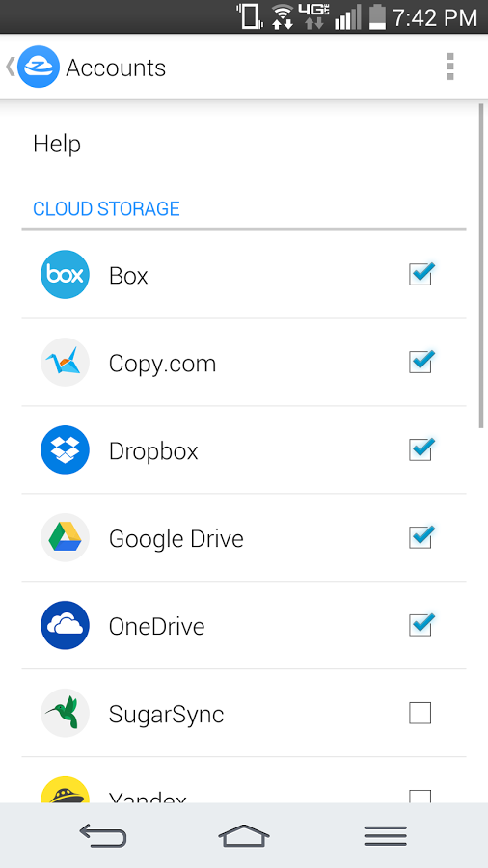Image resolution: width=488 pixels, height=868 pixels.
Task: Tap the battery status icon
Action: point(377,16)
